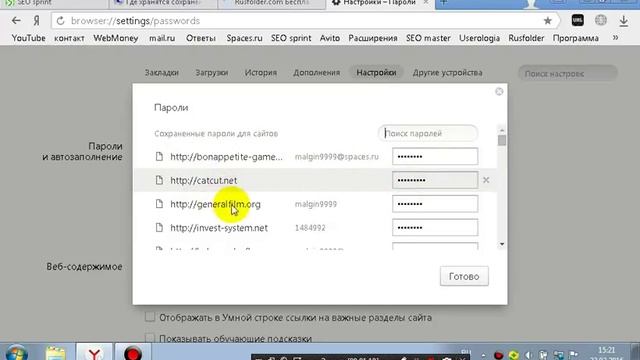The image size is (640, 360).
Task: Open the Ответы bookmark
Action: point(200,38)
